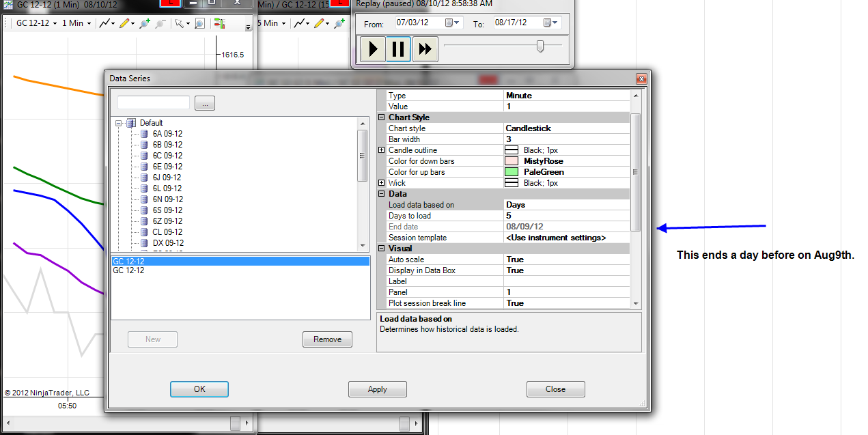The image size is (868, 435).
Task: Open toolbar overflow arrow in 1 Min chart
Action: 248,27
